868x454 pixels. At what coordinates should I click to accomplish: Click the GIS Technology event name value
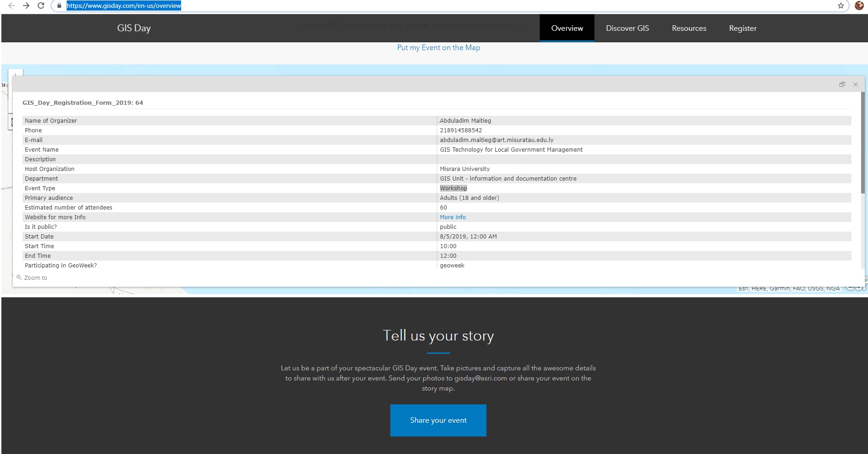[511, 149]
